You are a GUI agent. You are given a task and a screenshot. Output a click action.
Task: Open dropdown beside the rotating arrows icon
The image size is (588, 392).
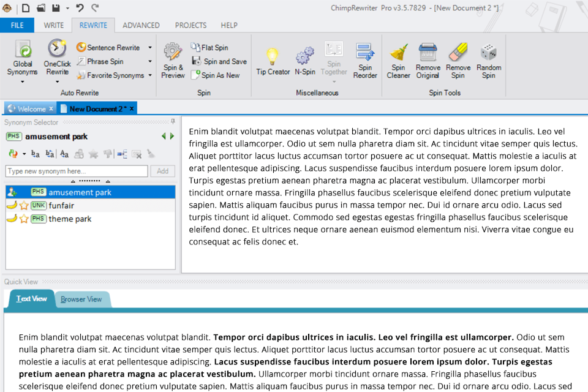coord(24,154)
